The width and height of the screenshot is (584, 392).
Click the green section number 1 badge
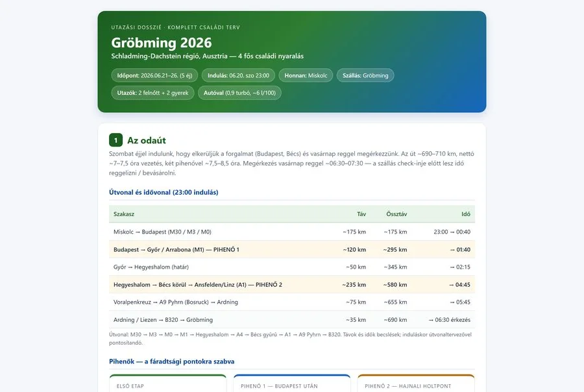(x=116, y=140)
